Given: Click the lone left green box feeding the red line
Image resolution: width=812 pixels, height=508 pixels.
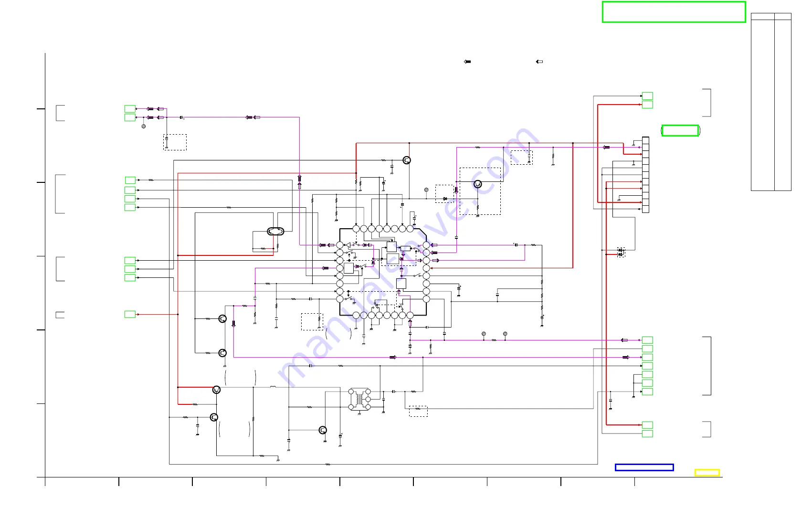Looking at the screenshot, I should (130, 314).
